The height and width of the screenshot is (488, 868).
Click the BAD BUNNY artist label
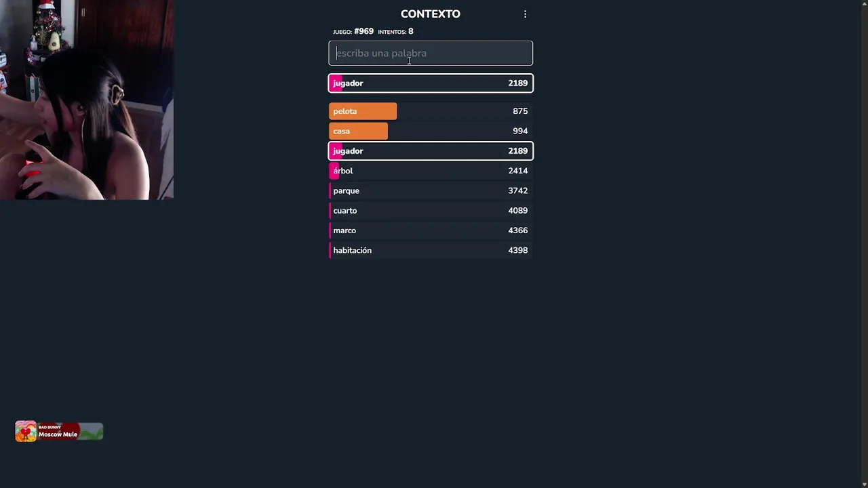(50, 427)
